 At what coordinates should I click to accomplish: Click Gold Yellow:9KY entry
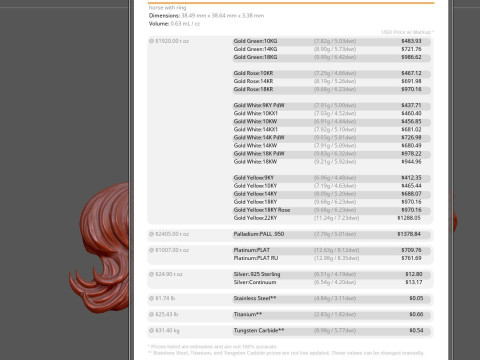(x=254, y=178)
